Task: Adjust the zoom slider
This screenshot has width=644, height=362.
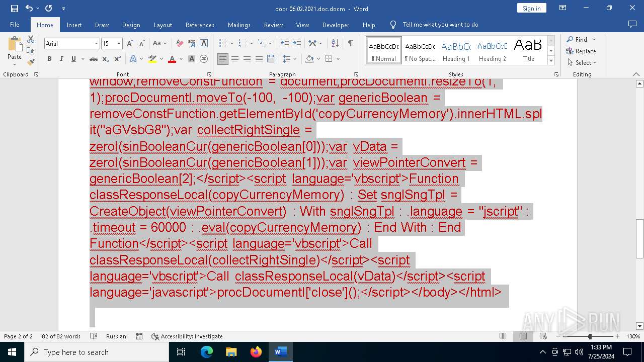Action: [590, 336]
